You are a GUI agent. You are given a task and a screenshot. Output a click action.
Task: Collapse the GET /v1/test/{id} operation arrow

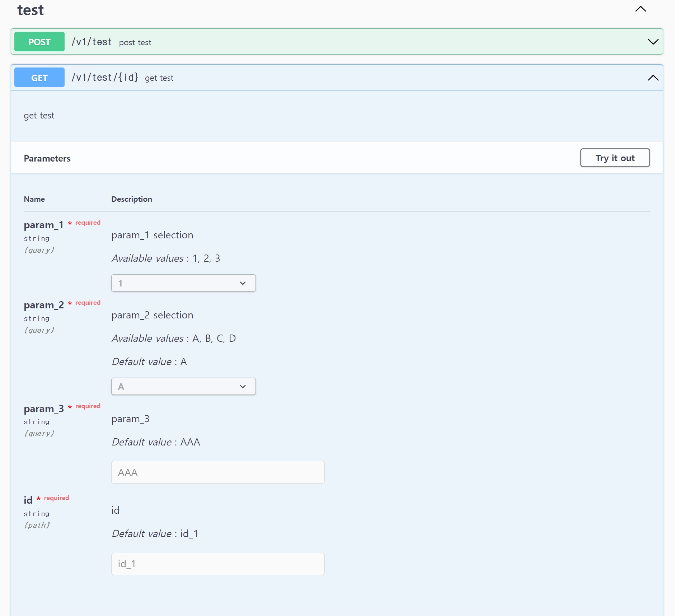pyautogui.click(x=653, y=78)
